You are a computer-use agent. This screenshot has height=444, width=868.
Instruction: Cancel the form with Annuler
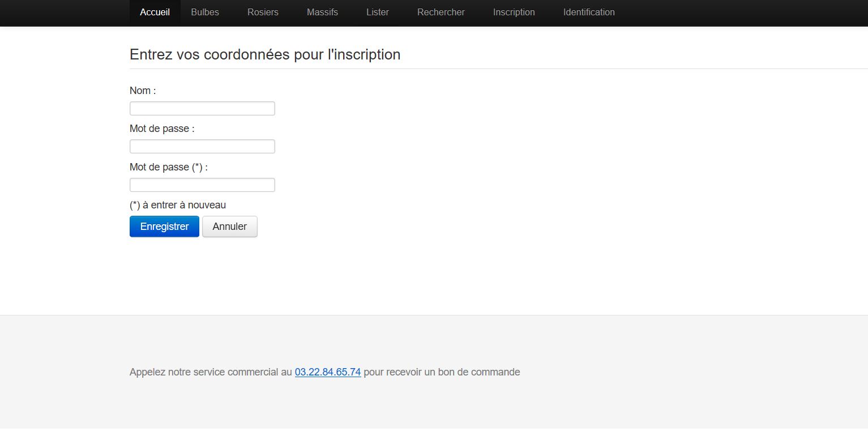229,227
